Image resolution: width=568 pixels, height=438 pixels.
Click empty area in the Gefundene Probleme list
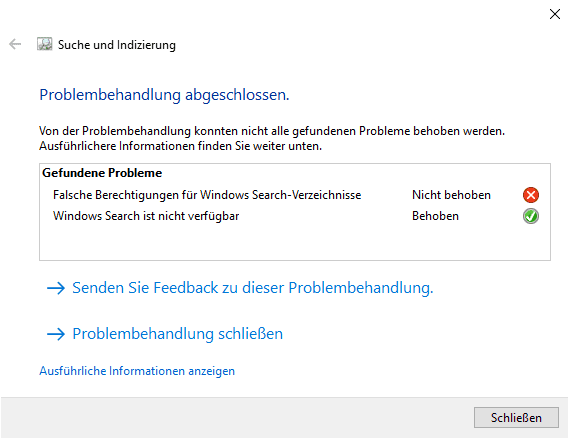click(295, 243)
